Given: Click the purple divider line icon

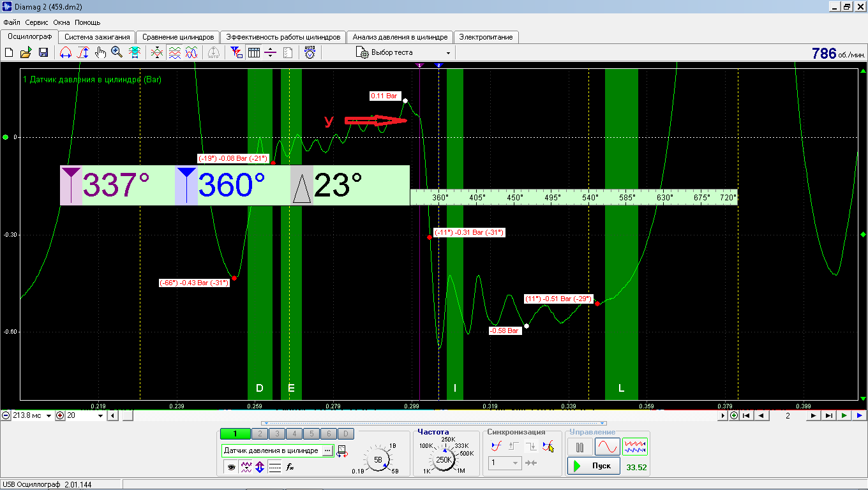Looking at the screenshot, I should point(271,52).
